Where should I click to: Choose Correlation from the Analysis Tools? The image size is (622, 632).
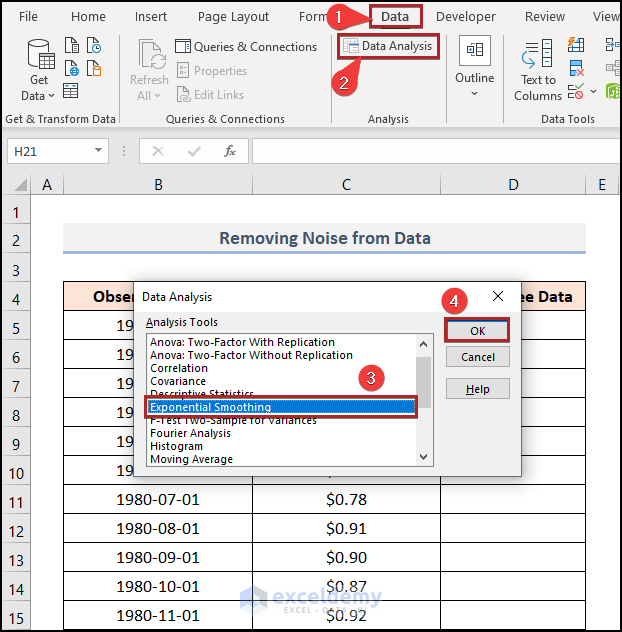click(x=179, y=368)
